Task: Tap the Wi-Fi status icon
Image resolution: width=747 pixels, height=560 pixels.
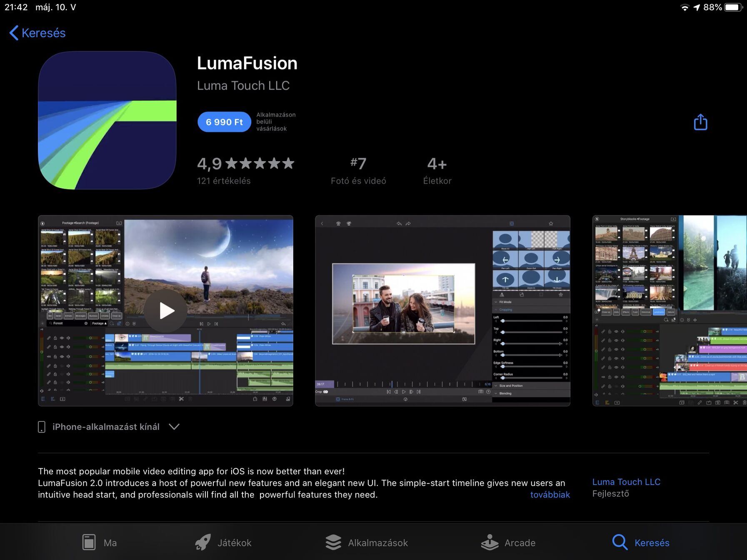Action: pyautogui.click(x=685, y=7)
